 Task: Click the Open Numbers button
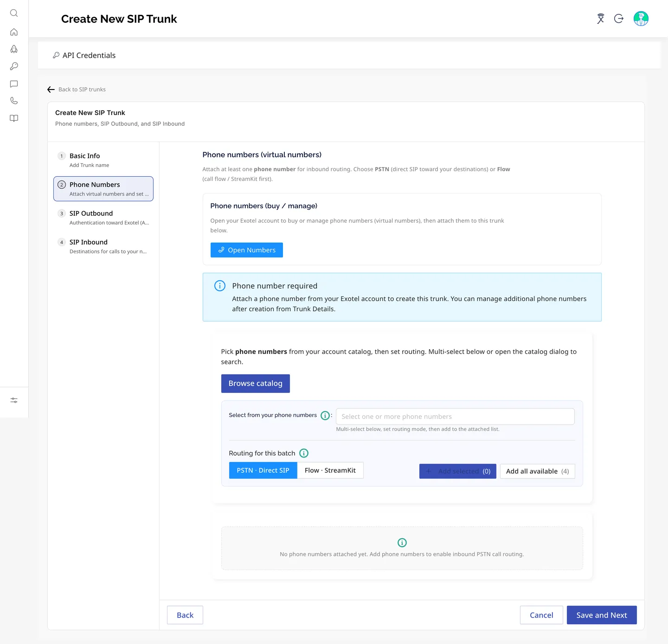click(x=247, y=250)
